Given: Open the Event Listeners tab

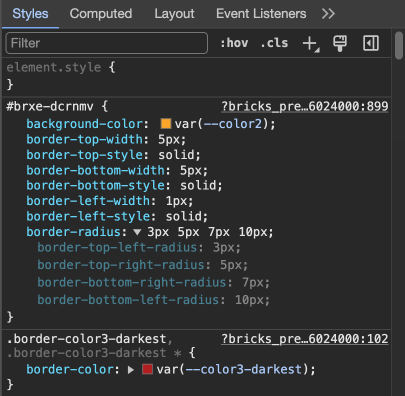Looking at the screenshot, I should [261, 14].
